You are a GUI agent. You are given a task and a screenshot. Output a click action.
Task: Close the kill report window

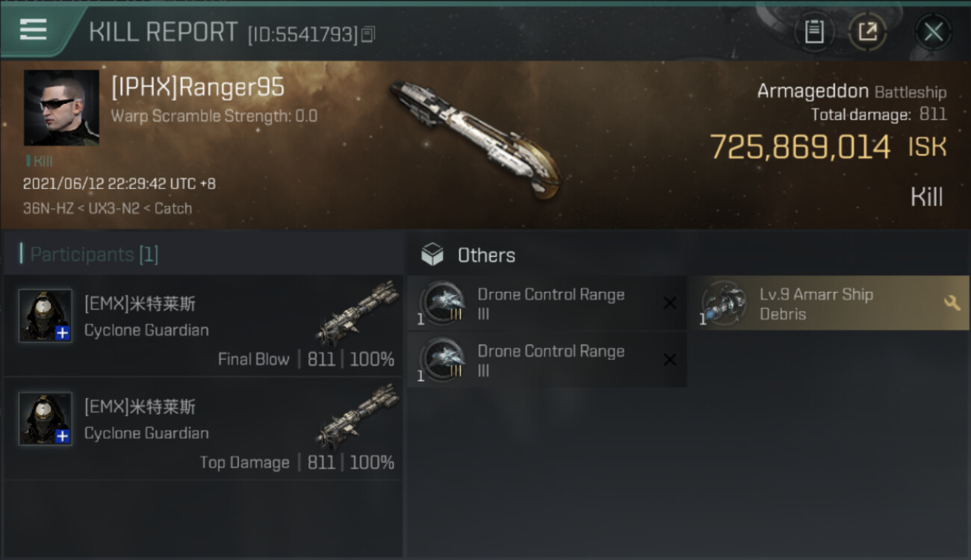coord(933,32)
